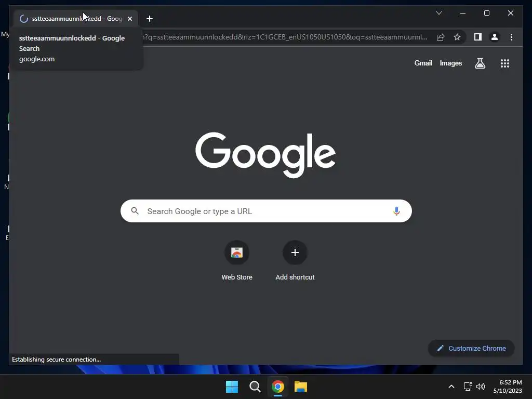Click the share this page icon
Screen dimensions: 532x399
coord(441,37)
